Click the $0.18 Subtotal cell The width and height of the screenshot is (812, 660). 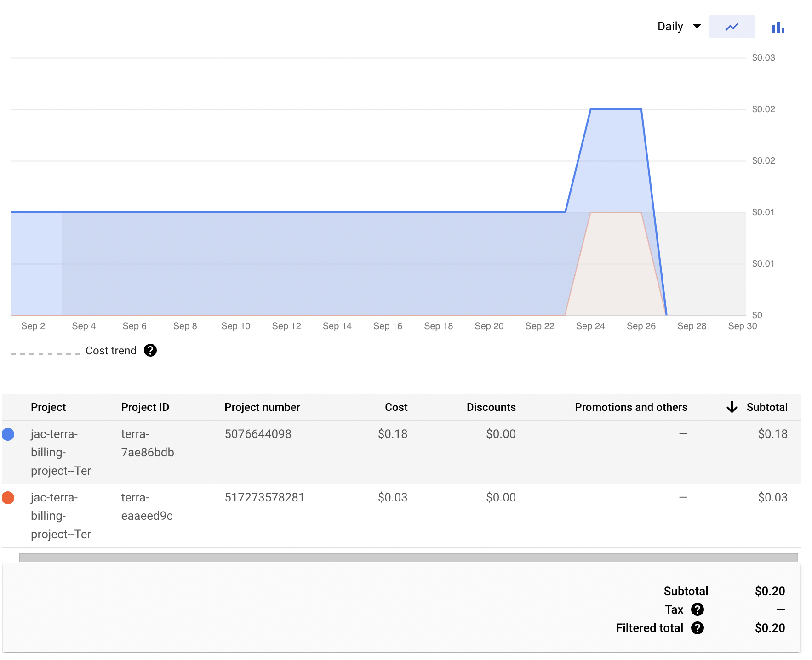(x=772, y=434)
